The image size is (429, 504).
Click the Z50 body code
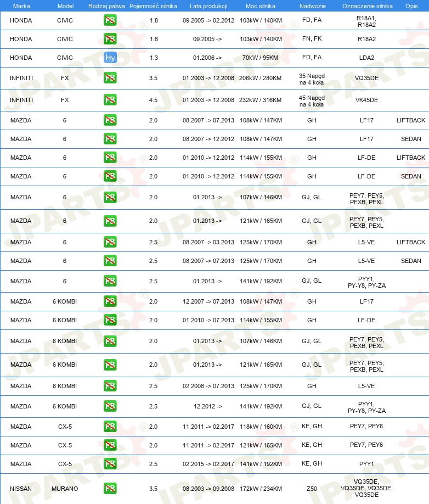(x=312, y=489)
